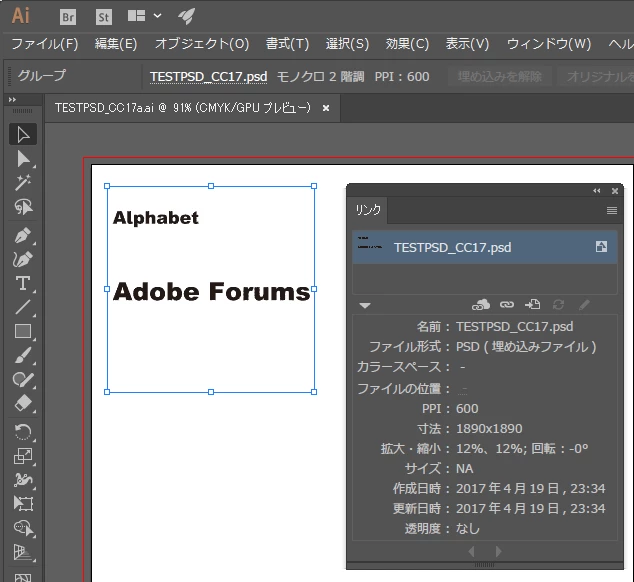Open the オブジェクト(O) menu
This screenshot has height=582, width=634.
point(202,44)
